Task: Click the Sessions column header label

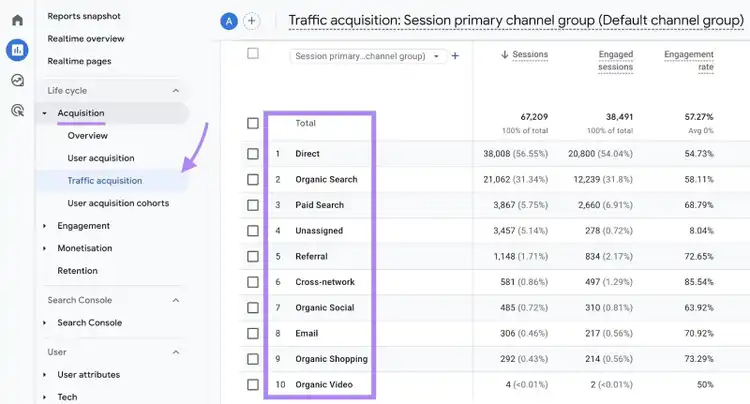Action: pyautogui.click(x=530, y=55)
